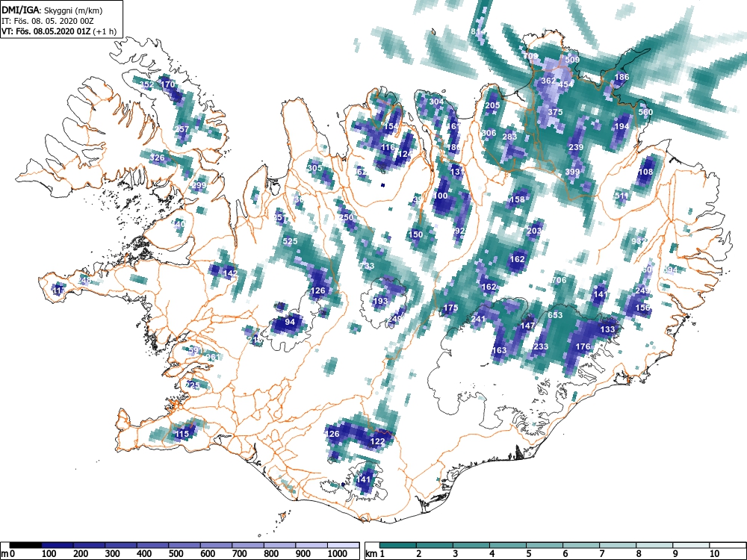
Task: Select the dark blue 100–200 m legend swatch
Action: tap(58, 545)
